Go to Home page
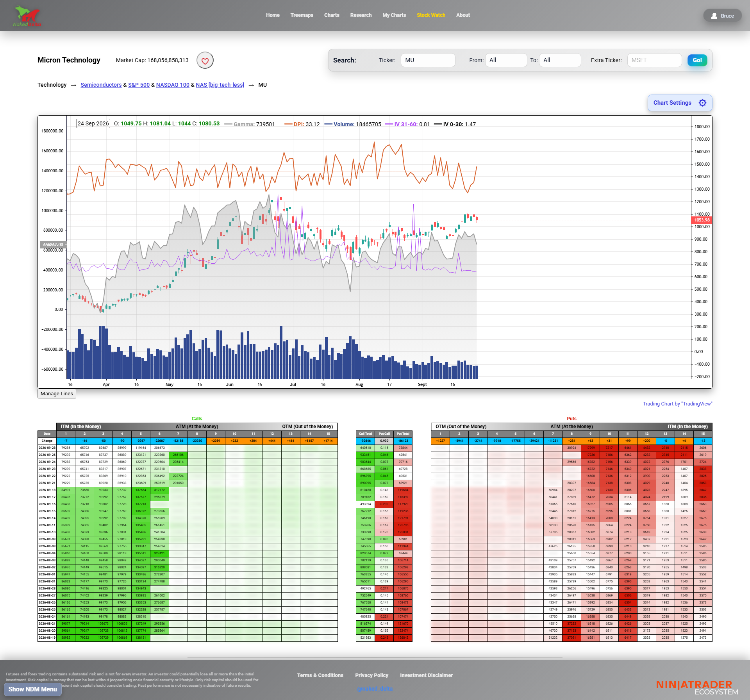The height and width of the screenshot is (700, 750). coord(273,15)
